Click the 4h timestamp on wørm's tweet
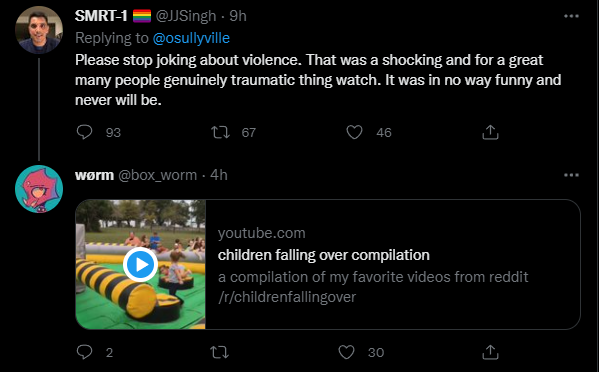599x372 pixels. click(219, 175)
